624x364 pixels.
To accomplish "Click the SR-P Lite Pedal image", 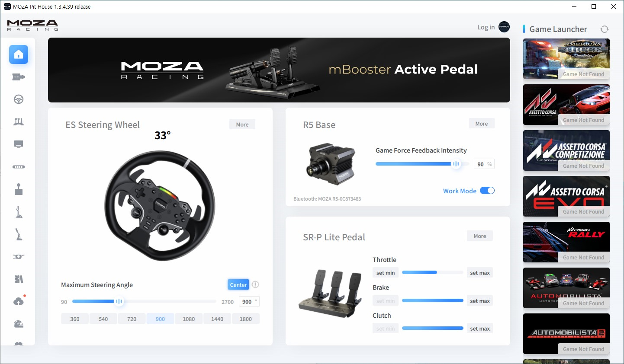I will point(331,294).
